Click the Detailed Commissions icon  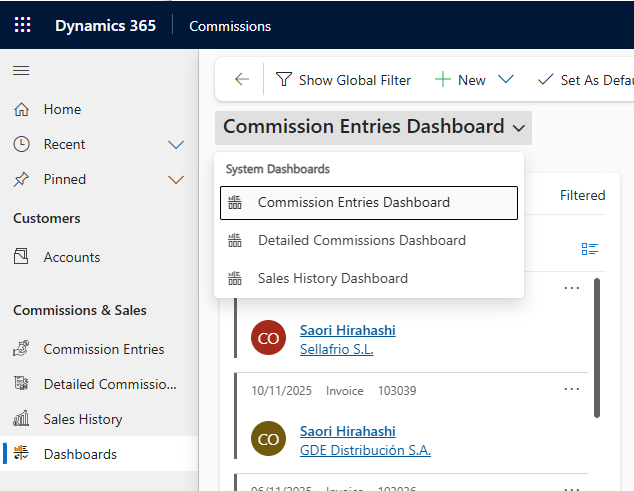click(21, 383)
